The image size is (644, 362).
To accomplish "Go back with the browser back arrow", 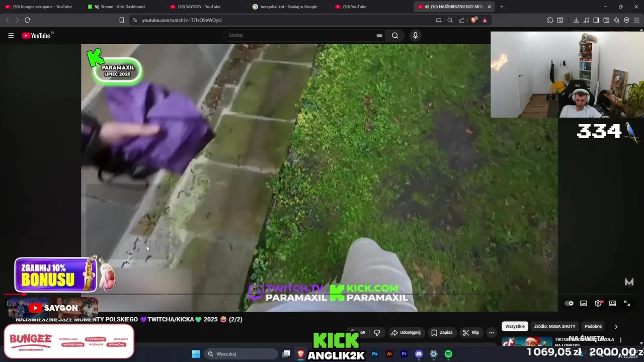I will pos(7,20).
